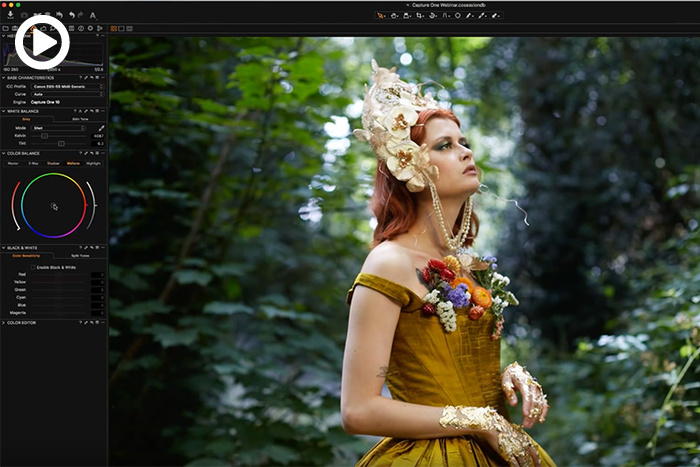The image size is (700, 467).
Task: Click center of the Color Balance wheel
Action: (54, 205)
